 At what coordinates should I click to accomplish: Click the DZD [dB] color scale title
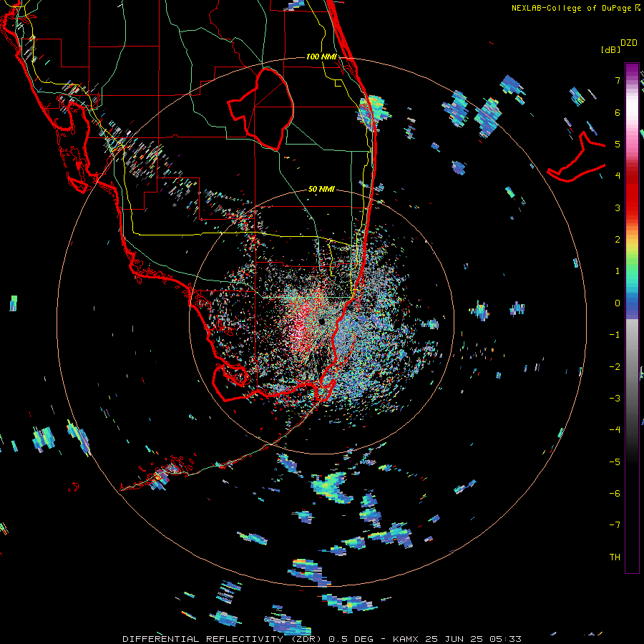click(619, 46)
